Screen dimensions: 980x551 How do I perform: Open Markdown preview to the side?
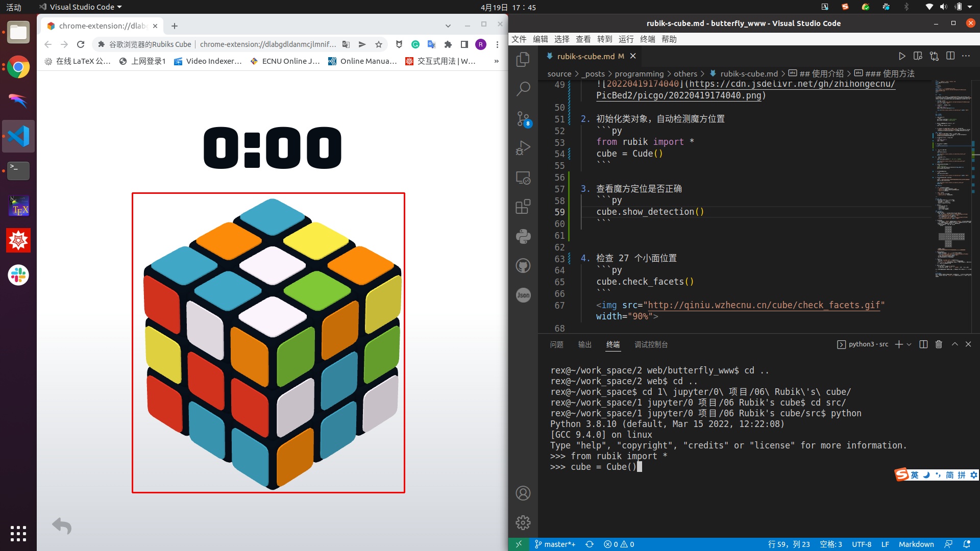click(917, 56)
